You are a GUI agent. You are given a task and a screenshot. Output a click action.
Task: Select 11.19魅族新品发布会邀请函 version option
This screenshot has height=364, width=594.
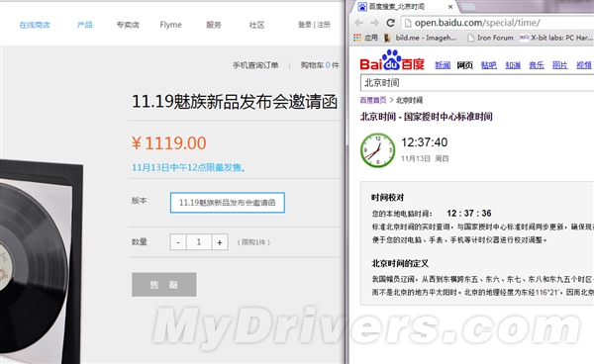(228, 203)
